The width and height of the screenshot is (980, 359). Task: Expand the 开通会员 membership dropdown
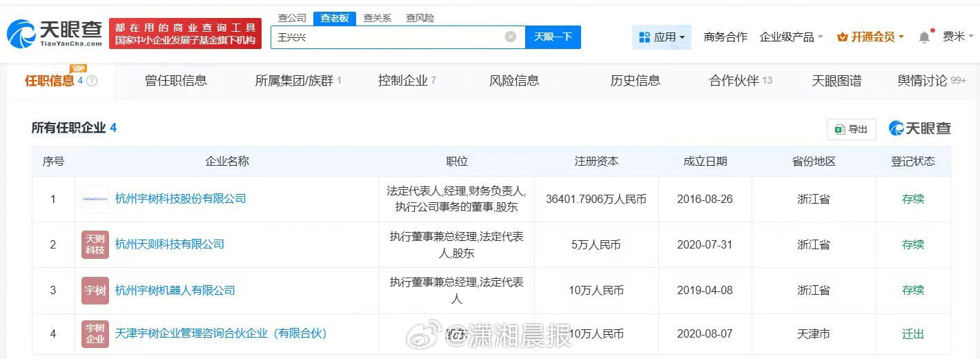point(870,37)
